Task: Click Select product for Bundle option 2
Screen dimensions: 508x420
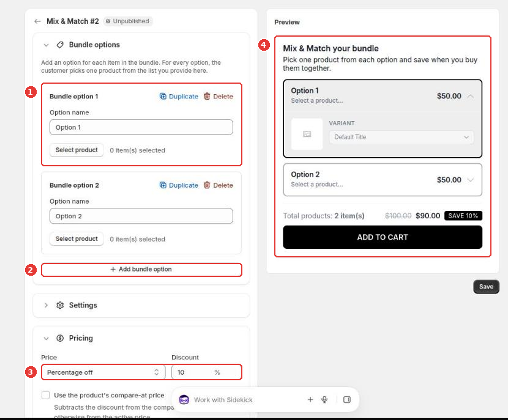Action: pyautogui.click(x=77, y=239)
